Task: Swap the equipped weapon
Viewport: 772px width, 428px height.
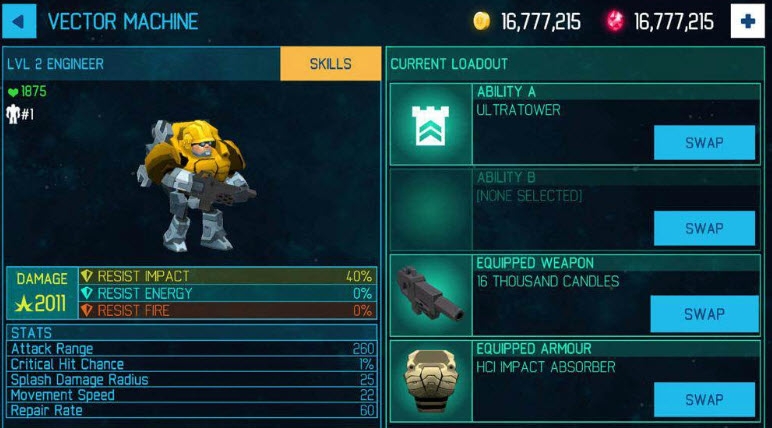Action: (x=704, y=314)
